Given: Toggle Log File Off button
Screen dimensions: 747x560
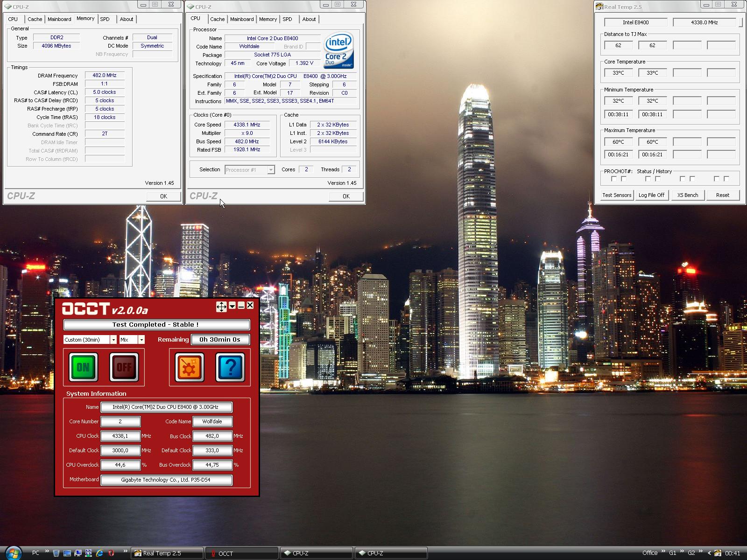Looking at the screenshot, I should [651, 195].
